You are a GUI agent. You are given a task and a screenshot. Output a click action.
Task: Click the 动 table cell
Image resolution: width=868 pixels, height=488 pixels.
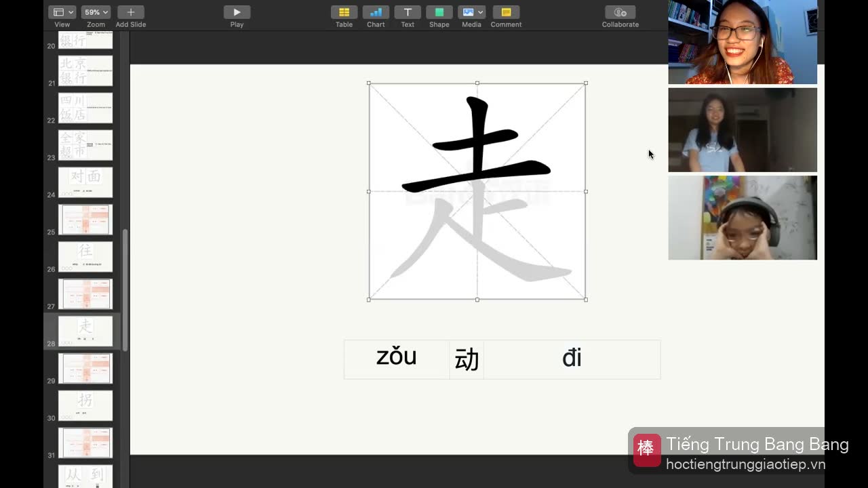click(x=467, y=359)
